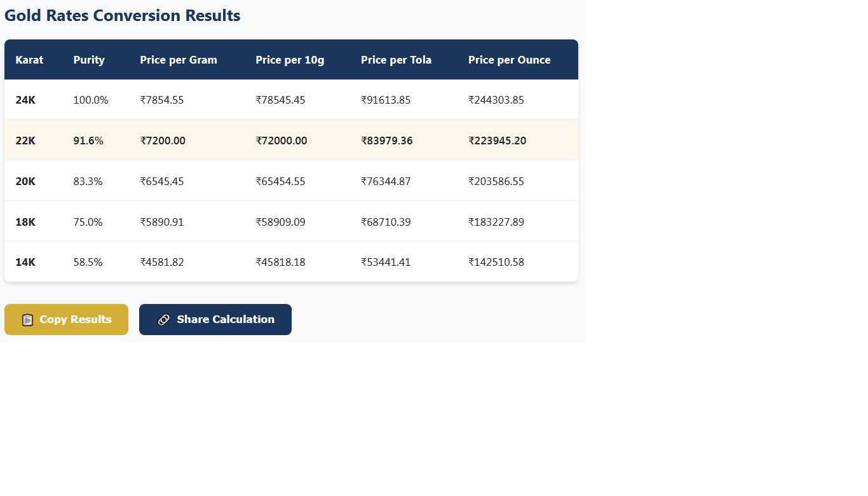This screenshot has height=496, width=868.
Task: Select the 18K price per gram cell
Action: pos(161,222)
